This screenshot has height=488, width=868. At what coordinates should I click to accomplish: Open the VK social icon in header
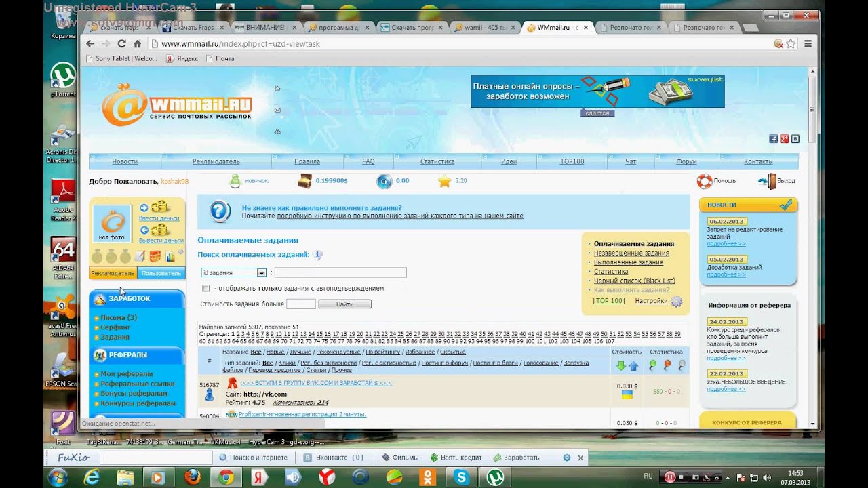795,139
